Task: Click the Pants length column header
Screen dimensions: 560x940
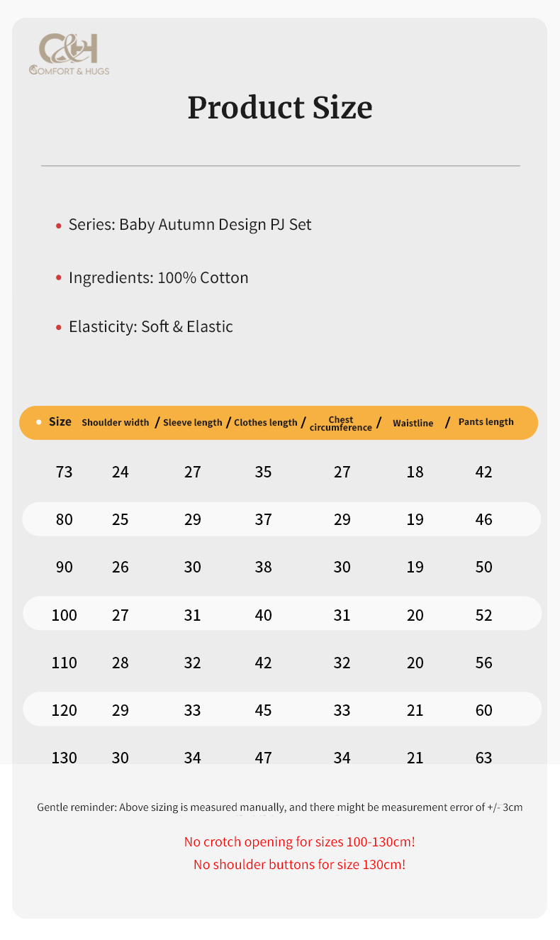Action: click(486, 421)
